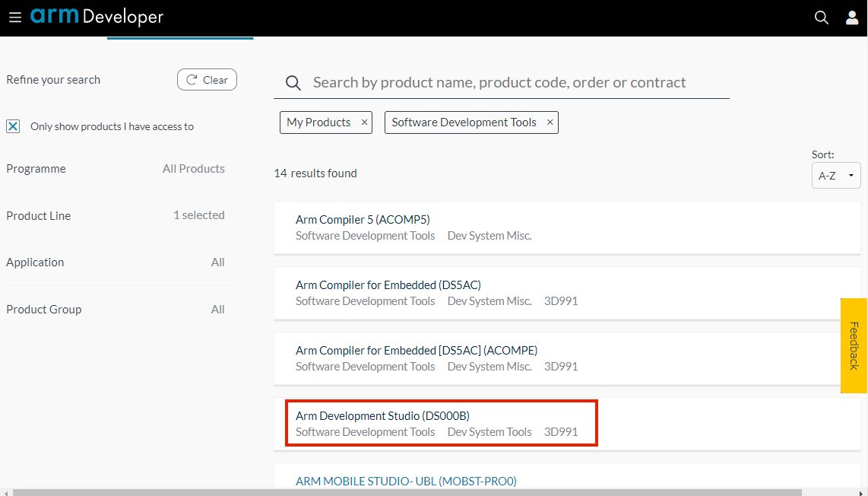Remove the Software Development Tools filter chip
The height and width of the screenshot is (496, 868).
pyautogui.click(x=550, y=122)
